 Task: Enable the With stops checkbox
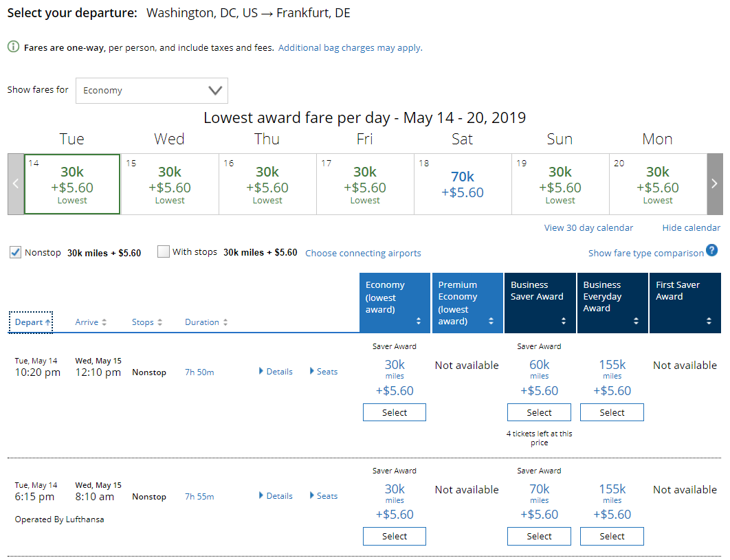(x=163, y=252)
